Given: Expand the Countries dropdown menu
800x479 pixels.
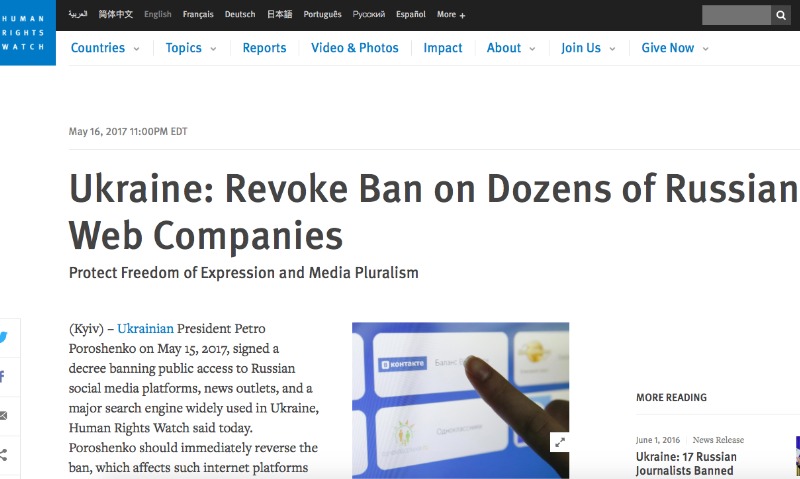Looking at the screenshot, I should tap(105, 48).
